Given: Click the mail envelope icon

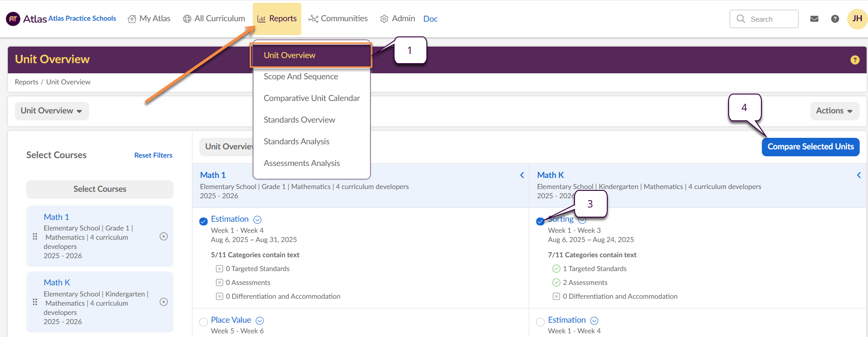Looking at the screenshot, I should 814,19.
